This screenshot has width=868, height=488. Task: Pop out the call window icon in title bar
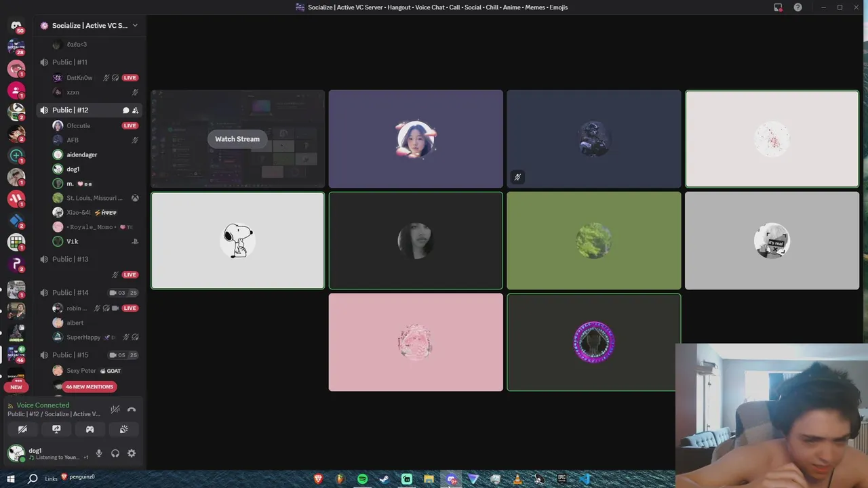[778, 7]
